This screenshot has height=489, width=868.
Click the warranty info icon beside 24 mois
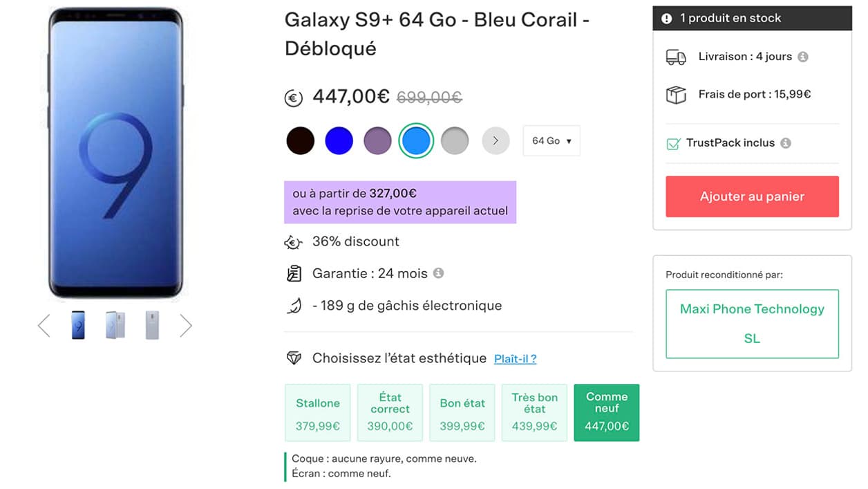pos(438,273)
